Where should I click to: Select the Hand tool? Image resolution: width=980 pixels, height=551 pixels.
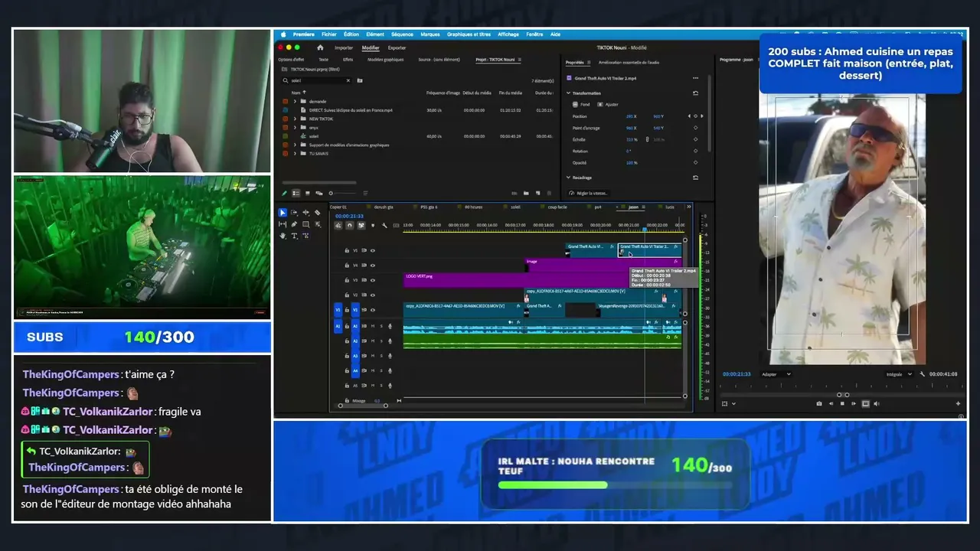[283, 236]
